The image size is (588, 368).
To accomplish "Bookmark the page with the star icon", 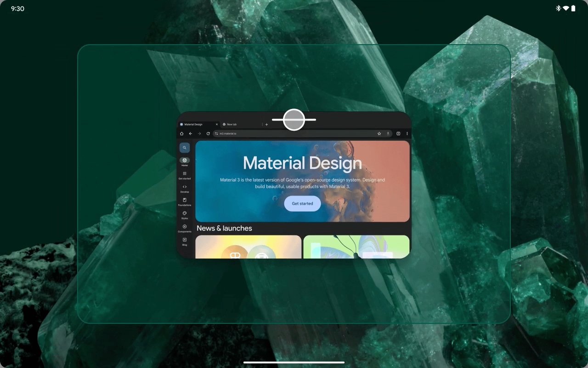I will tap(379, 133).
